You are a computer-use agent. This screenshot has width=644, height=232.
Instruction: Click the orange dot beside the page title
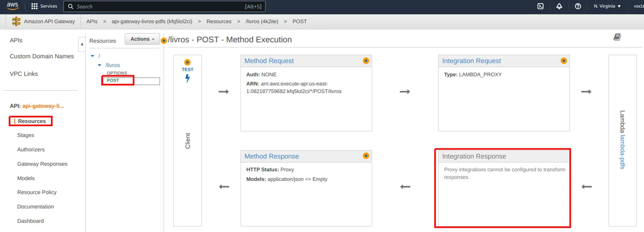click(164, 41)
